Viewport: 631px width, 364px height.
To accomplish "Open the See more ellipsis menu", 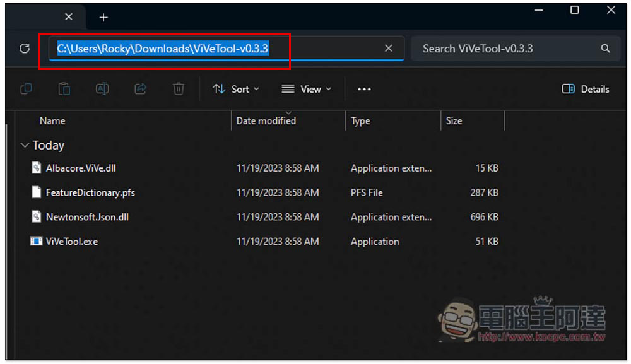I will [364, 89].
